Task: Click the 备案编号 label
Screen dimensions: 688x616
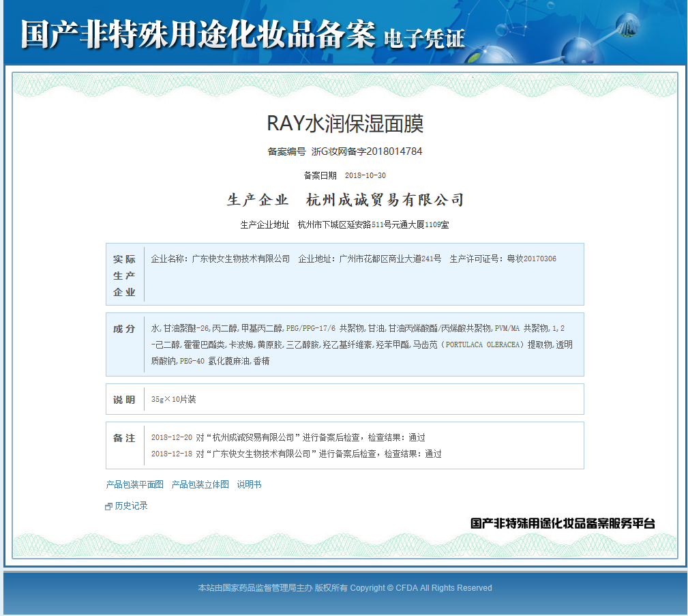Action: point(286,151)
